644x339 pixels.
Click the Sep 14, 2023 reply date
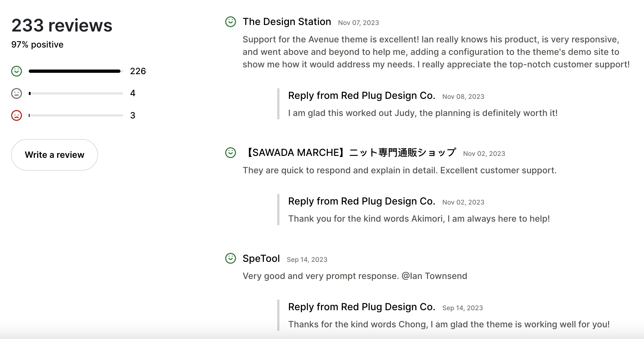(463, 307)
